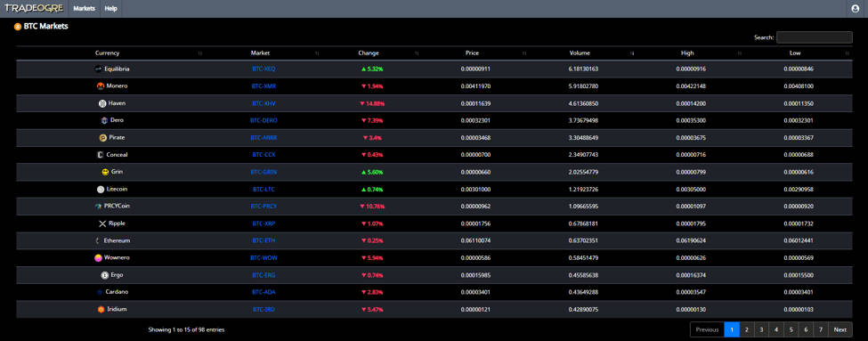Click the Equilibria coin icon
Screen dimensions: 868x341
(x=98, y=69)
